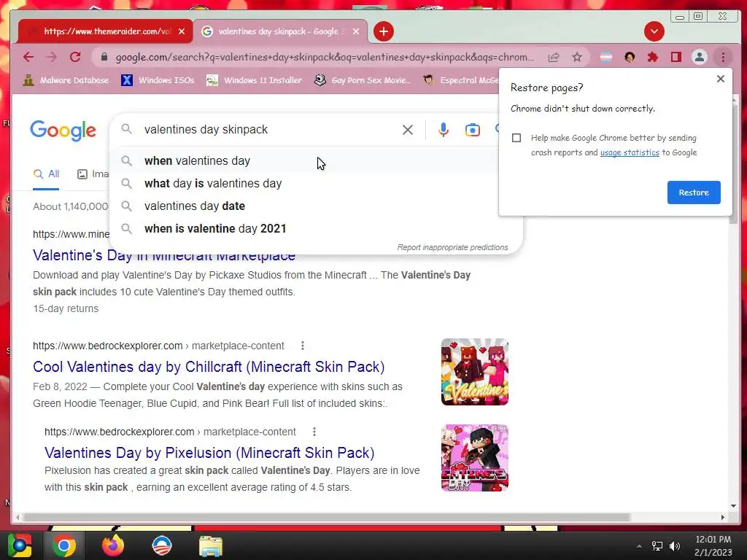The width and height of the screenshot is (747, 560).
Task: Click the Google logo
Action: click(63, 130)
